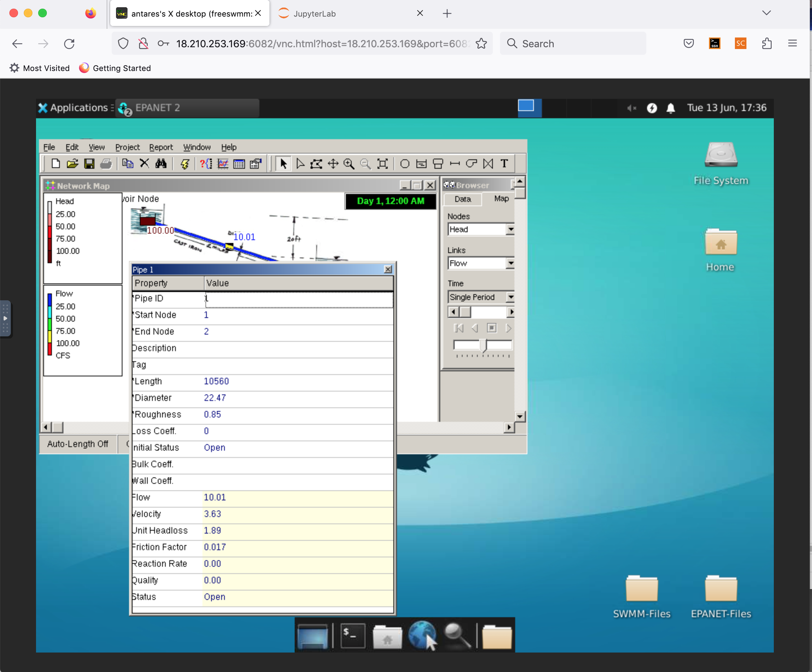
Task: Open the Help menu
Action: point(229,147)
